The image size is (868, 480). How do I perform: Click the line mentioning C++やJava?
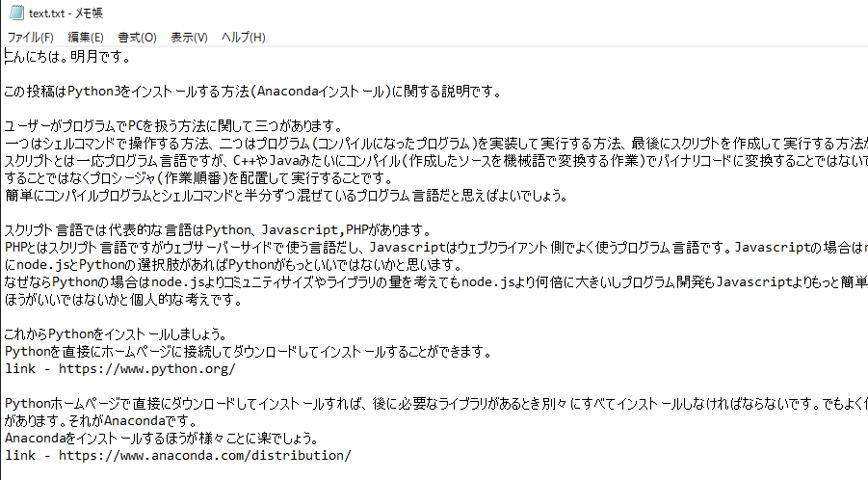(436, 161)
